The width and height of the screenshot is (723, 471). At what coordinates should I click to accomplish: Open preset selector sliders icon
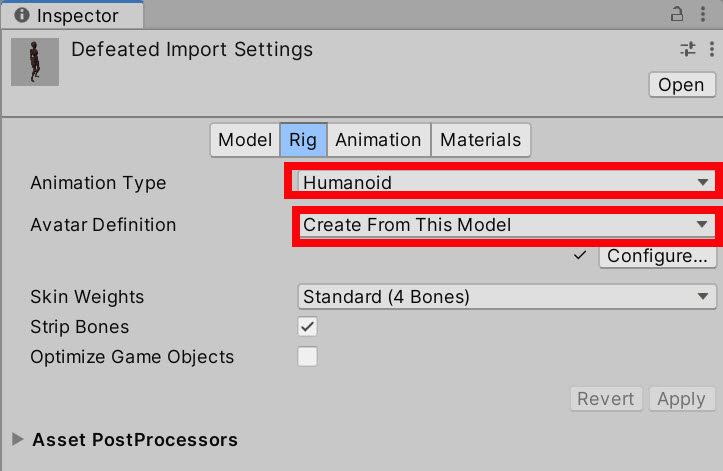687,49
